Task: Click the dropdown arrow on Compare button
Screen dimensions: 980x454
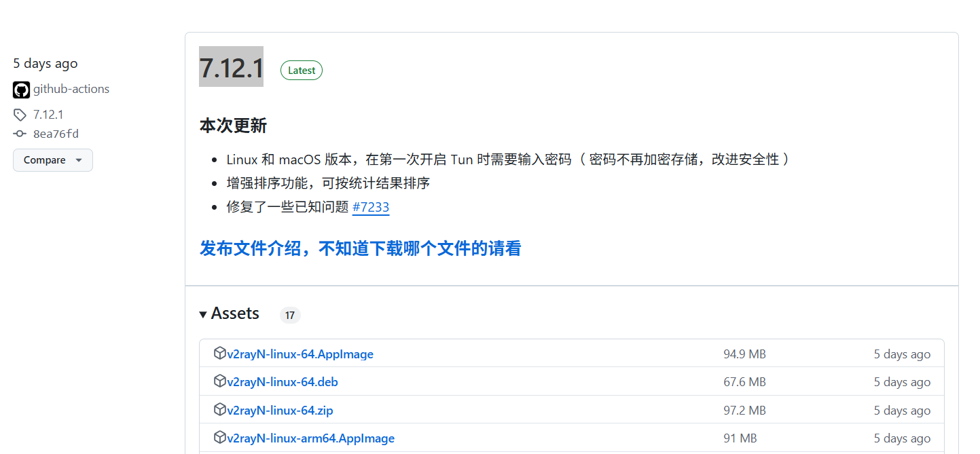Action: click(x=77, y=160)
